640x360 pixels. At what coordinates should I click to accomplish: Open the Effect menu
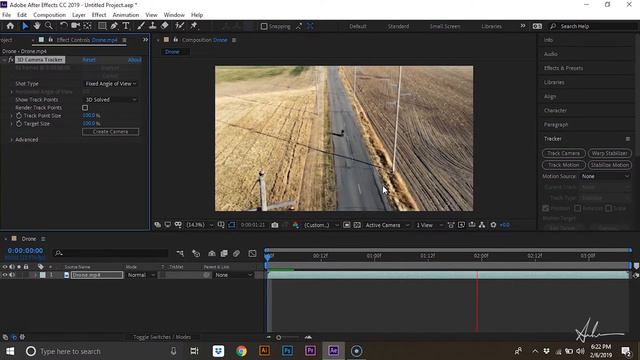coord(99,15)
